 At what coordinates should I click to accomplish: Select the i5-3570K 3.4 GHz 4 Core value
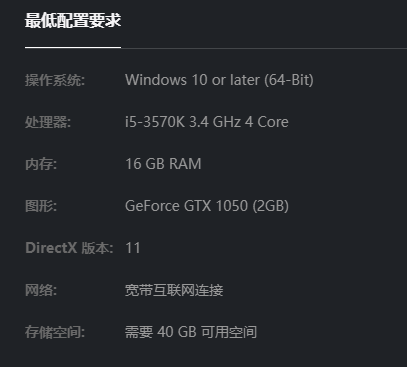pos(207,122)
